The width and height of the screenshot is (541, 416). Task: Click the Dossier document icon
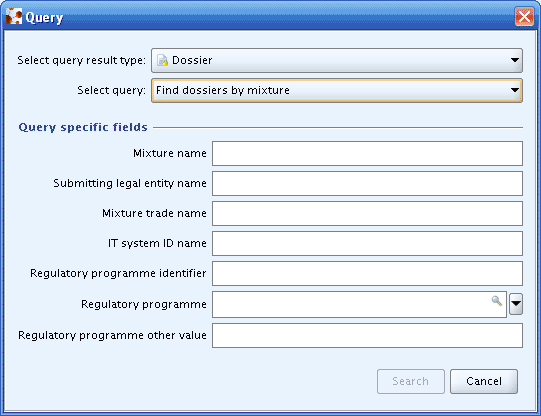(162, 60)
